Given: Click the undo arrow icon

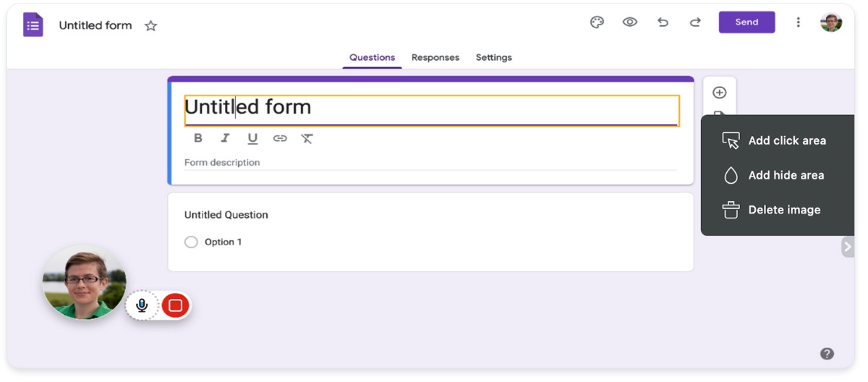Looking at the screenshot, I should point(663,22).
